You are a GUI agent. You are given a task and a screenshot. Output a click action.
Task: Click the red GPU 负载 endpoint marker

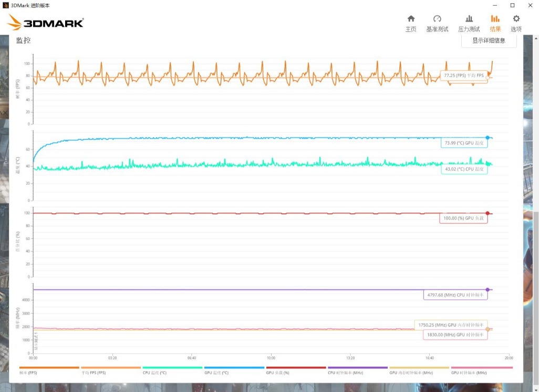tap(488, 213)
